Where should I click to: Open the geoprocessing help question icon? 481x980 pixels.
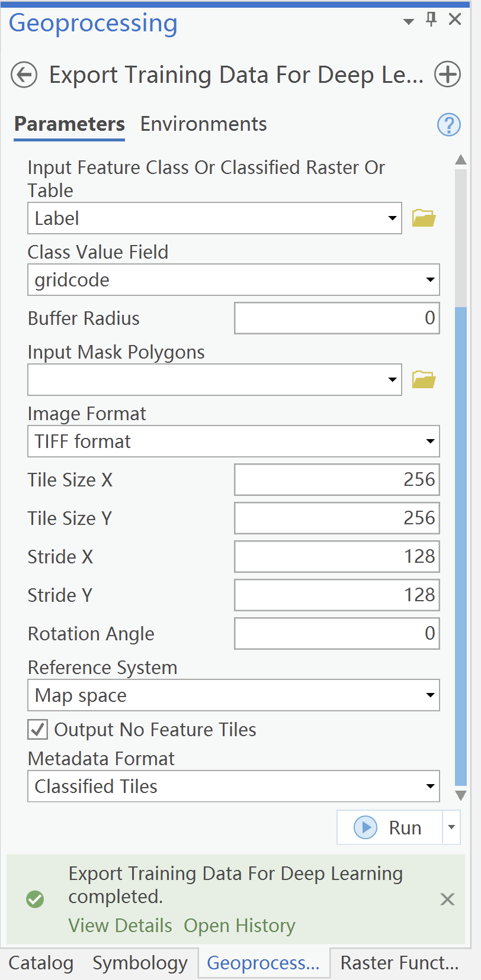click(x=448, y=125)
